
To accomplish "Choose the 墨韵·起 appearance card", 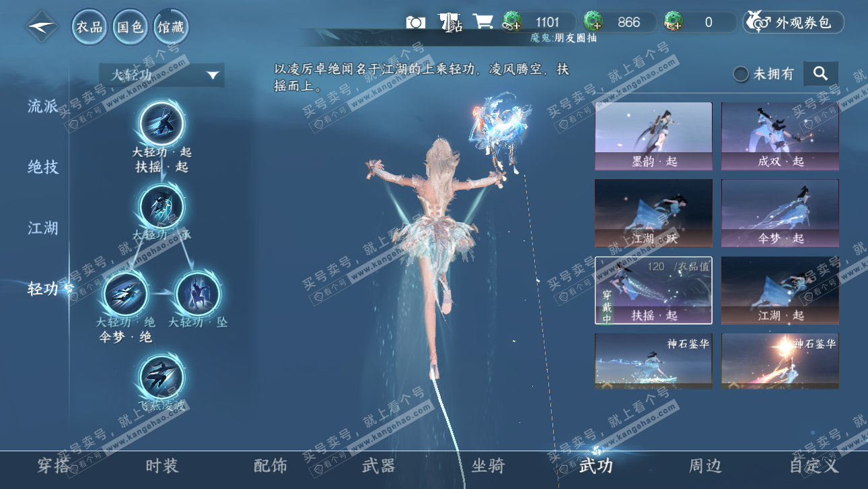I will [x=653, y=136].
